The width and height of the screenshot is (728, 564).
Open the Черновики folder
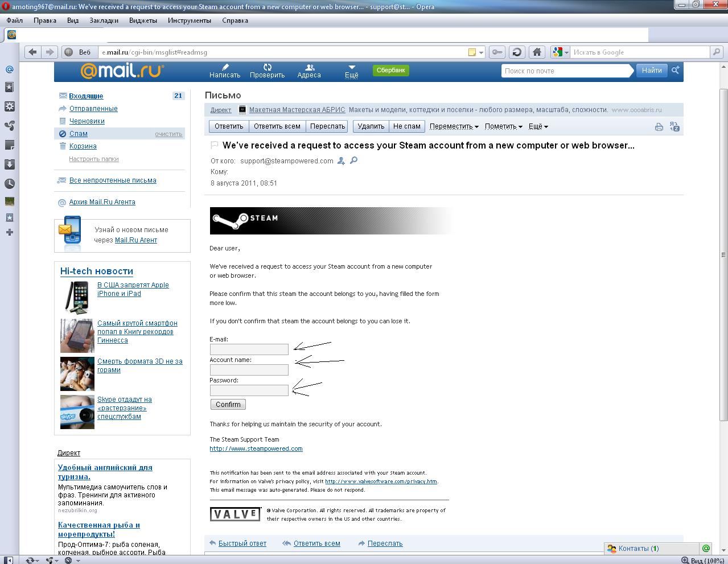coord(87,121)
